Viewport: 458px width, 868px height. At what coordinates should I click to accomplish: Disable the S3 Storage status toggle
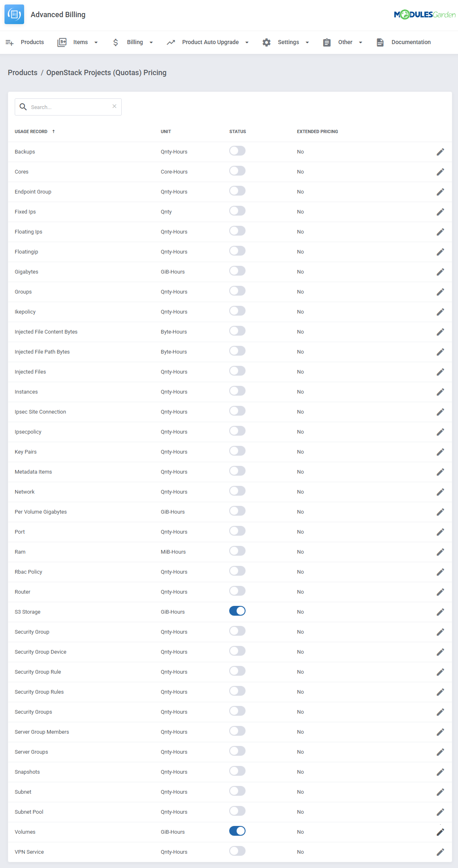237,611
